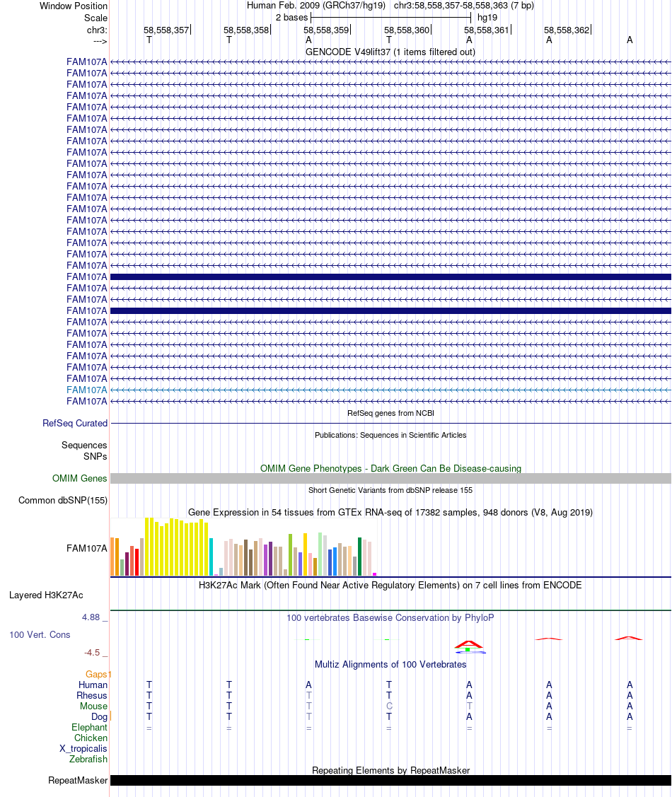Screen dimensions: 672x797
Task: Click the gray OMIM Genes item bar
Action: pos(390,478)
